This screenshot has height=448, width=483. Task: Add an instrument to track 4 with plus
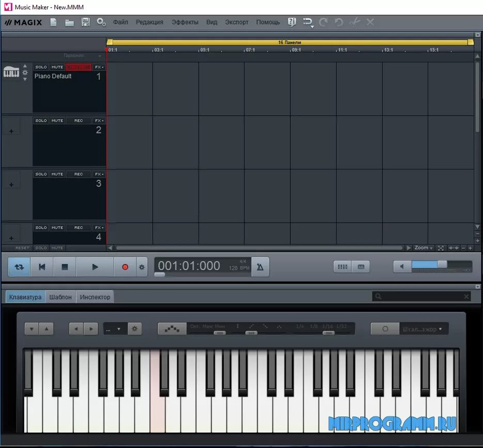(x=11, y=238)
